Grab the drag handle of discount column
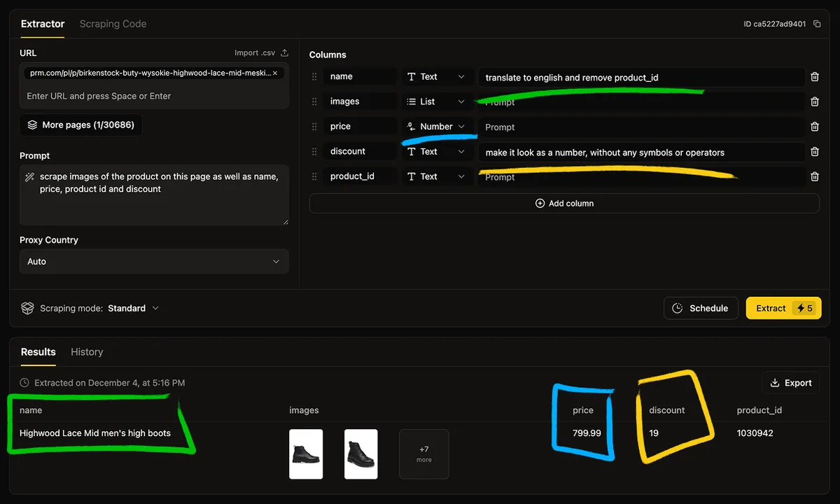The image size is (840, 504). (314, 152)
